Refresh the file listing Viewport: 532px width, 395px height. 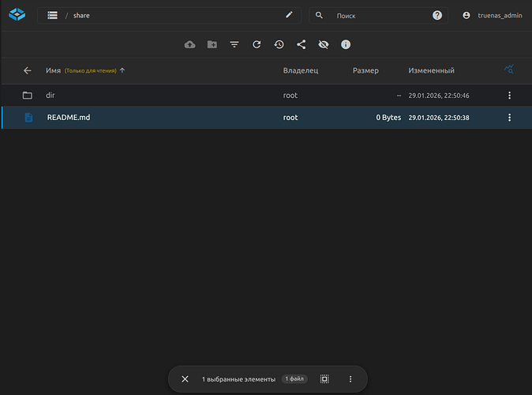coord(257,45)
